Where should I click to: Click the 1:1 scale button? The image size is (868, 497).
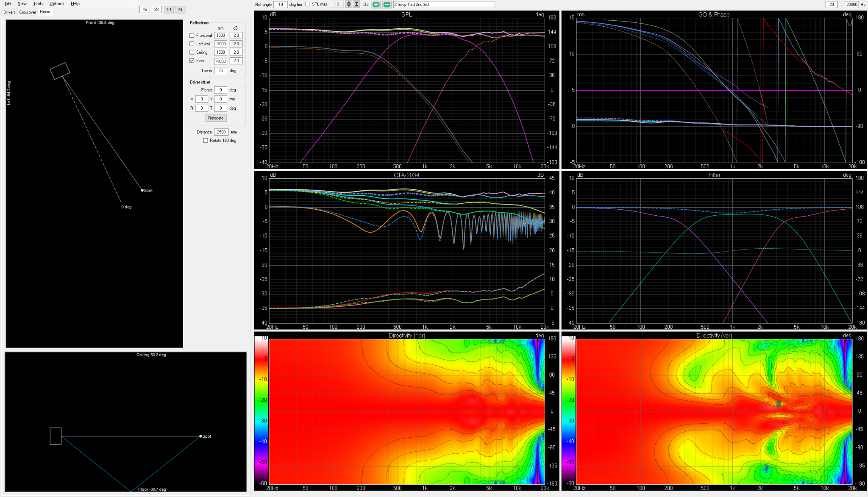[169, 10]
